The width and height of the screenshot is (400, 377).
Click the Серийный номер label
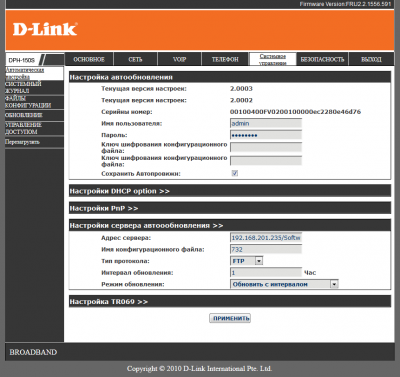[127, 112]
